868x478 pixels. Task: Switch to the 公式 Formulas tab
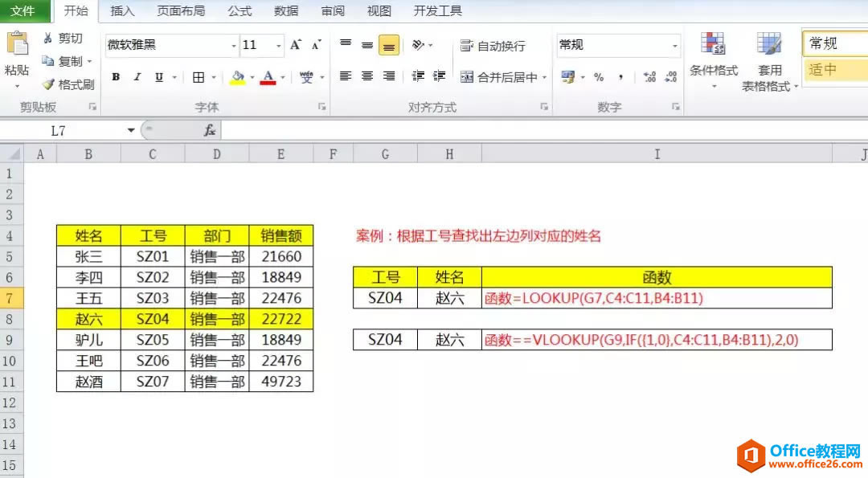240,11
